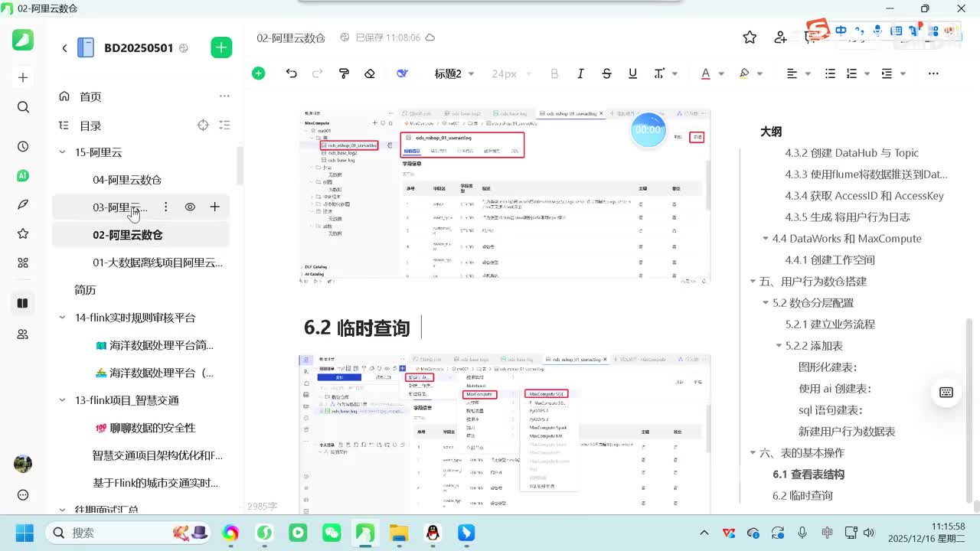Jump to 4.3.2 创建 DataHub 与 Topic

tap(851, 153)
